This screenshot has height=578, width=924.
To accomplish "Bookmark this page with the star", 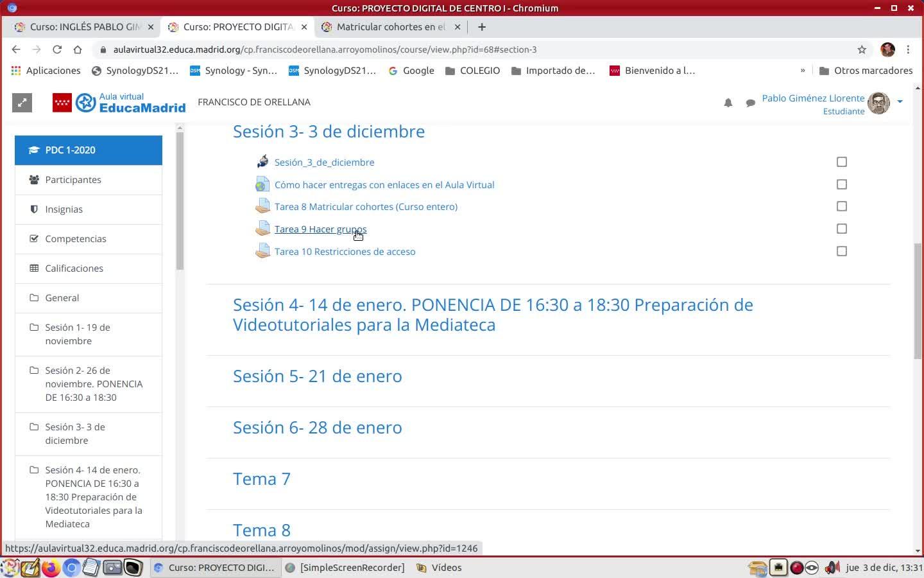I will [x=862, y=49].
